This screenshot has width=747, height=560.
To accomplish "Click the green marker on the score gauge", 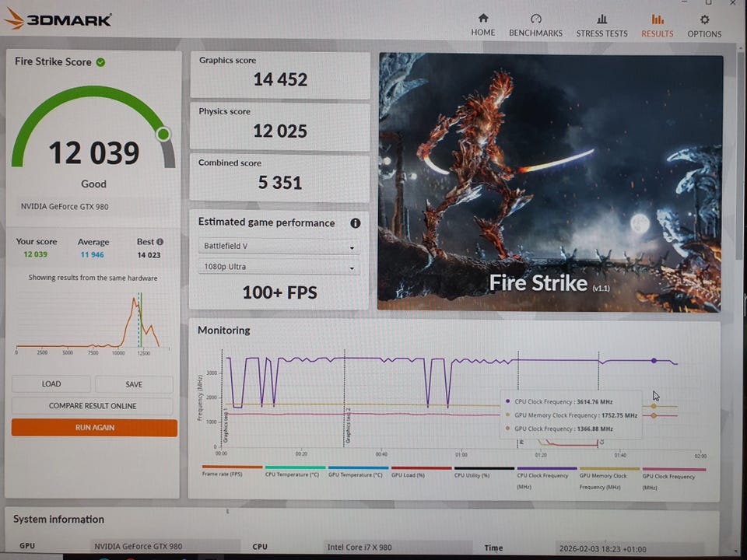I will (163, 135).
